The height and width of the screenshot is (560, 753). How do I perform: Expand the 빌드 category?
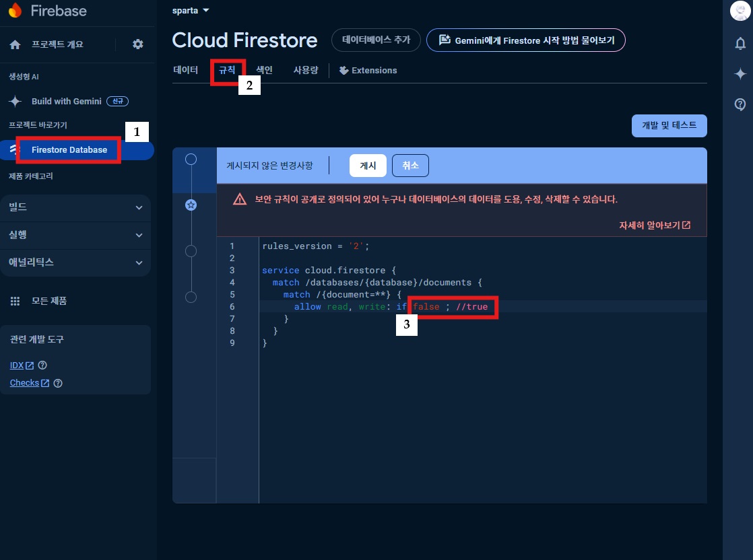[76, 207]
